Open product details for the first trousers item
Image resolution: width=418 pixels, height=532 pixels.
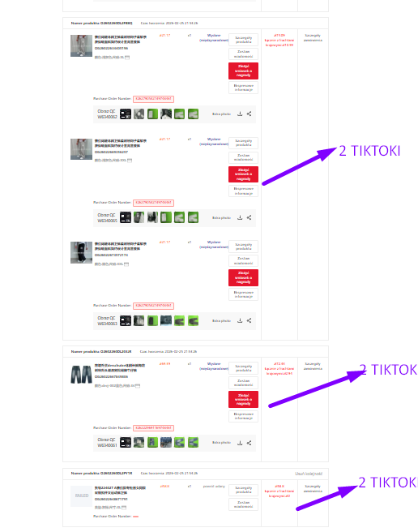click(243, 40)
